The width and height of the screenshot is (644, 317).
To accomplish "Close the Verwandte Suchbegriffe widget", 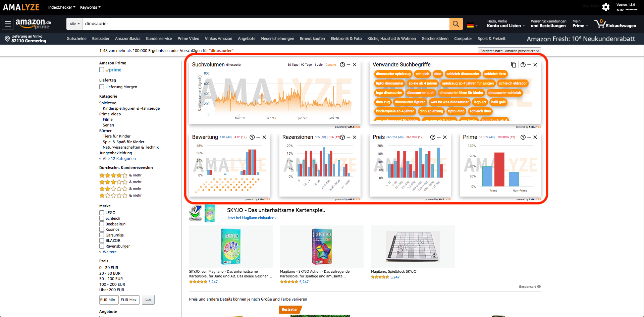I will pos(535,65).
